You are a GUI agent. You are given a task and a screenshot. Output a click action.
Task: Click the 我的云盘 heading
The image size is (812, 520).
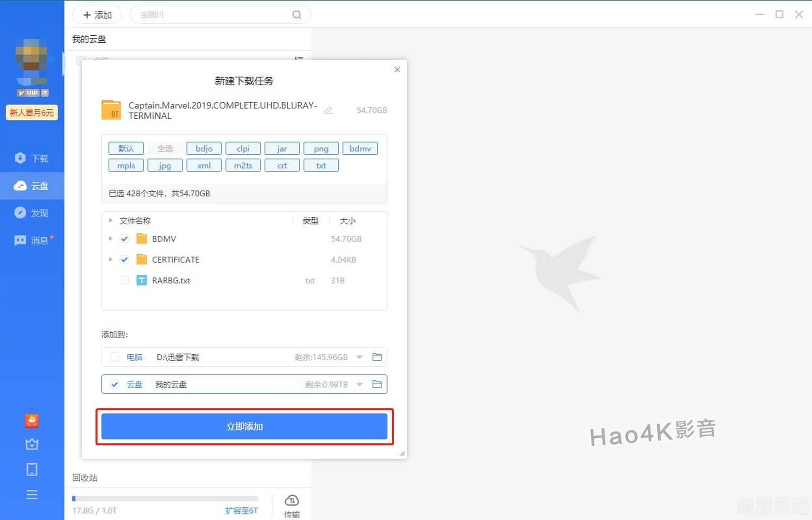click(89, 39)
